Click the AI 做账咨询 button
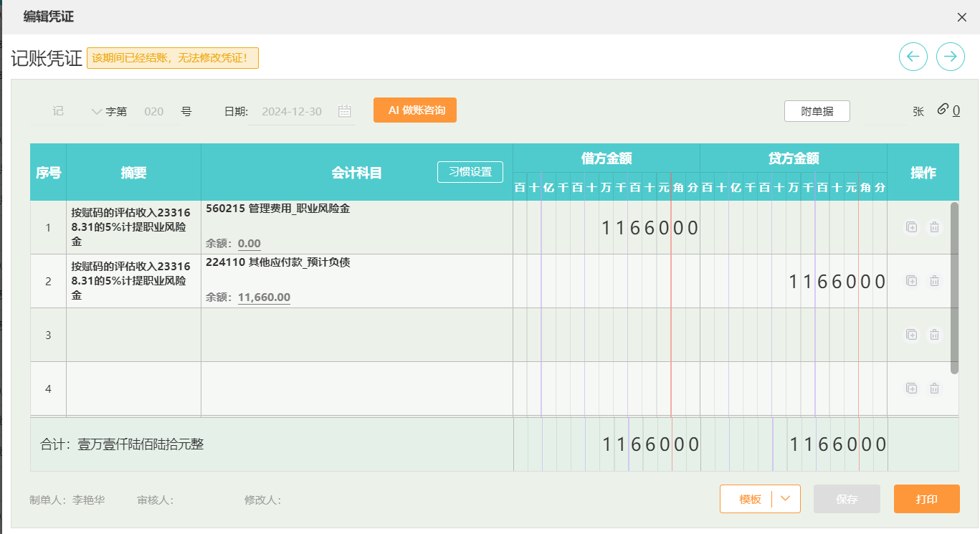The image size is (980, 534). [x=415, y=110]
